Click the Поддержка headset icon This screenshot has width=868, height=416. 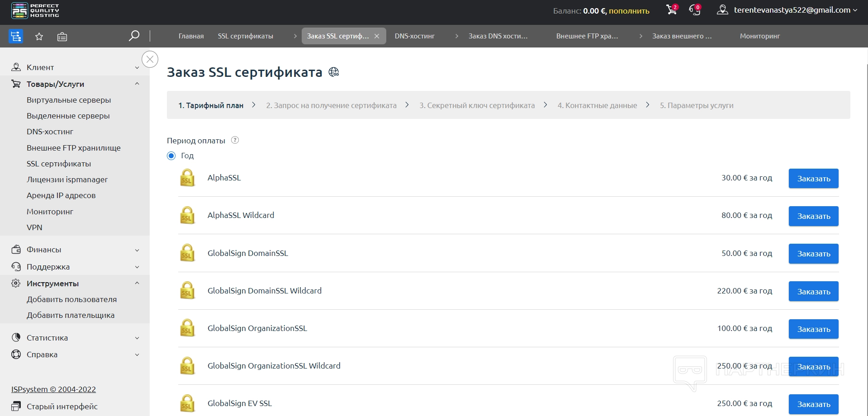click(16, 266)
